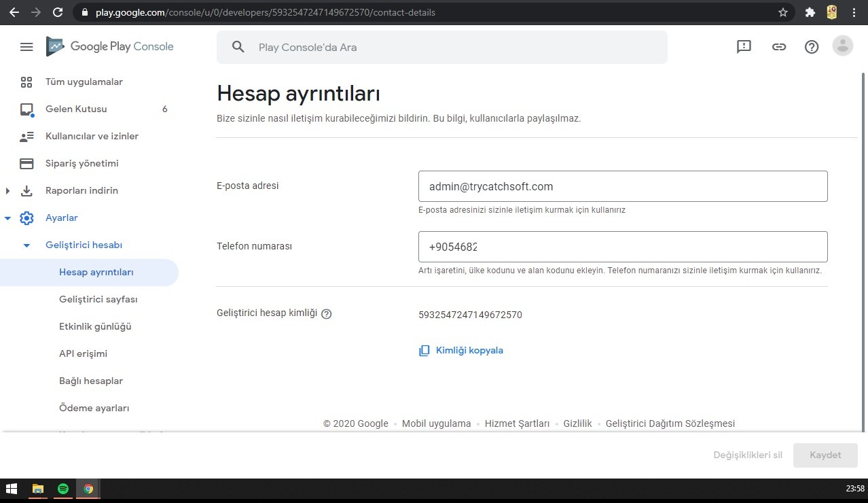Click Kimliği kopyala link
The image size is (868, 503).
469,351
